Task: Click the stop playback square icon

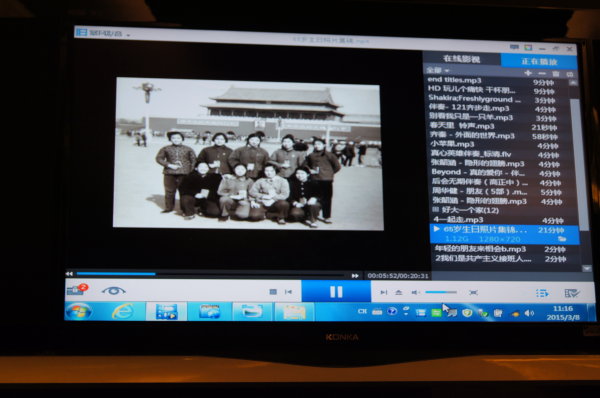Action: (273, 292)
